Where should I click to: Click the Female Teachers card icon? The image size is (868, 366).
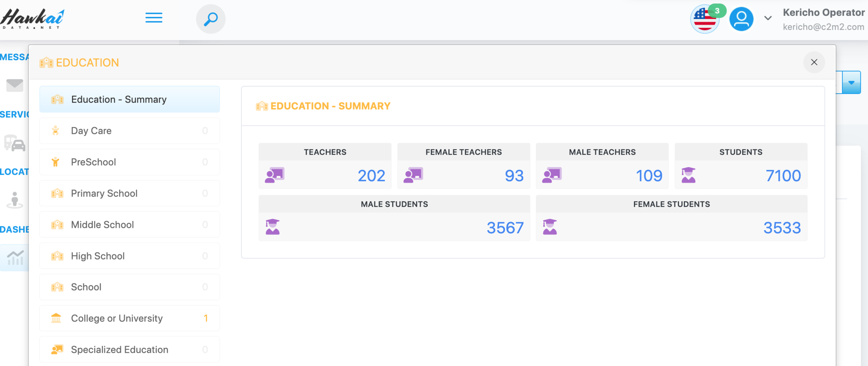(x=413, y=175)
